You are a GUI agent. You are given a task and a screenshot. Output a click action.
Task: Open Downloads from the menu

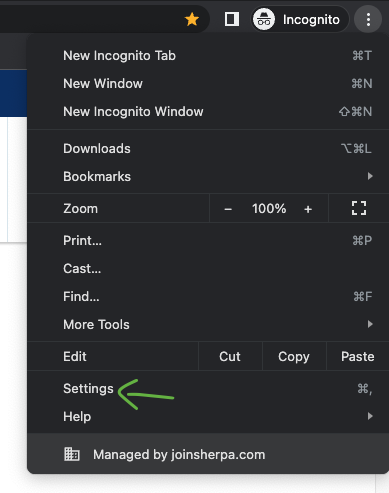point(208,149)
